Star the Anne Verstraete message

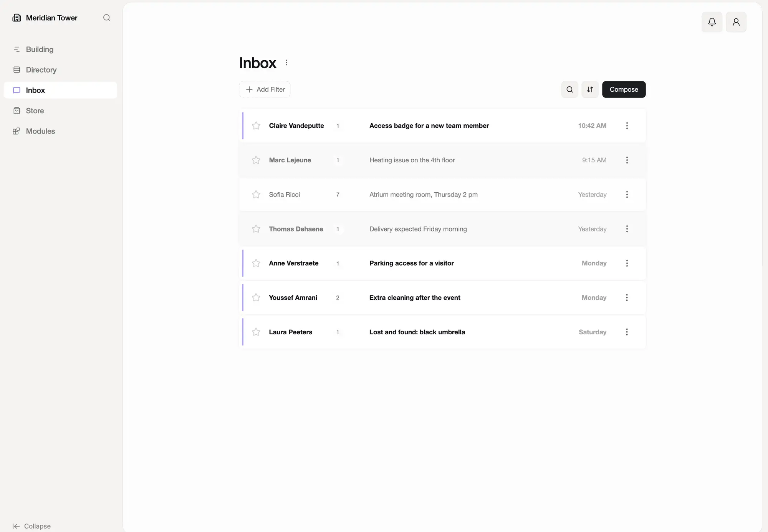click(256, 263)
